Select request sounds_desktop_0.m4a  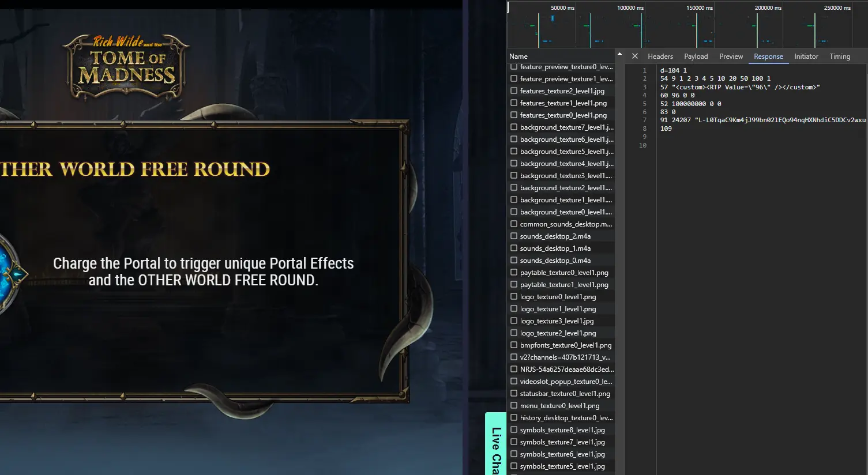(555, 261)
